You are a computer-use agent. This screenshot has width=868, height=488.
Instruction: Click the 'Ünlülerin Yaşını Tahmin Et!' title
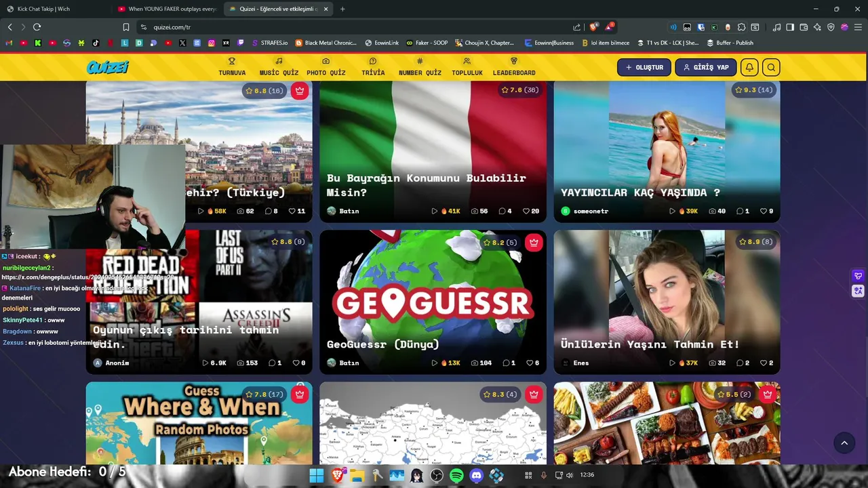(x=650, y=344)
